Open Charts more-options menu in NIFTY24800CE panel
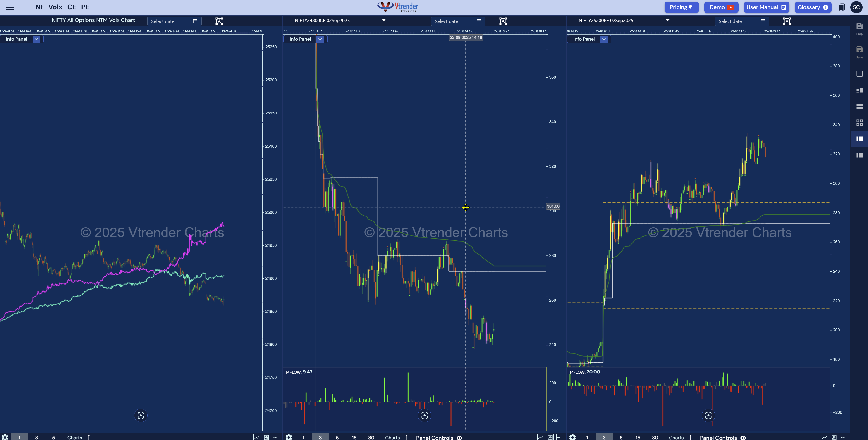 (407, 437)
